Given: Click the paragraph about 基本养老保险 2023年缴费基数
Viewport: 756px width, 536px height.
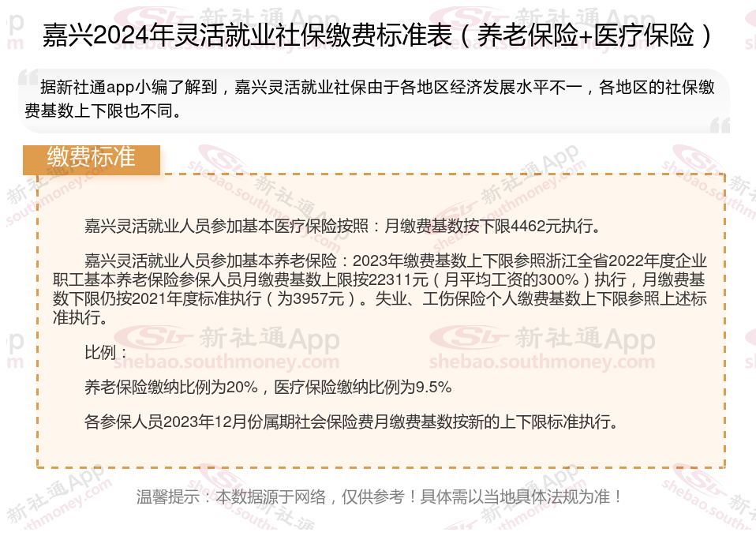Looking at the screenshot, I should pyautogui.click(x=380, y=289).
